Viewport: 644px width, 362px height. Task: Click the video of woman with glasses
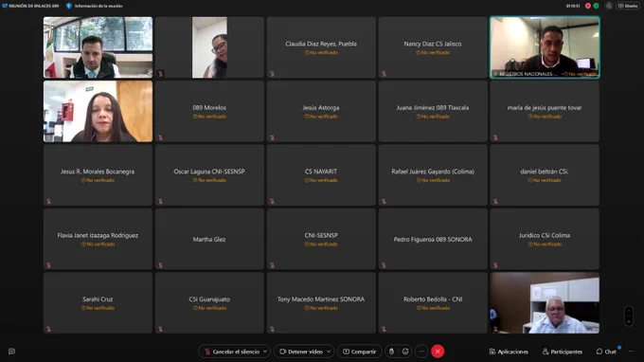click(x=209, y=47)
